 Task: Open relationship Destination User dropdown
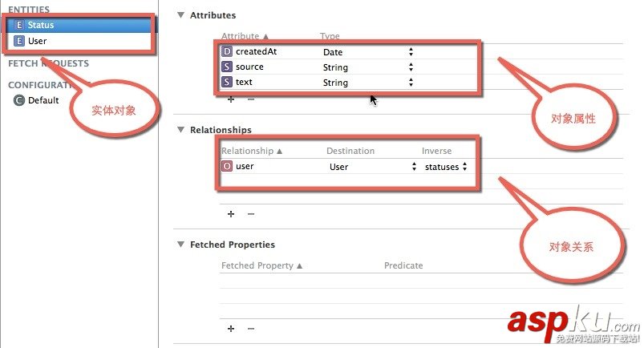415,167
